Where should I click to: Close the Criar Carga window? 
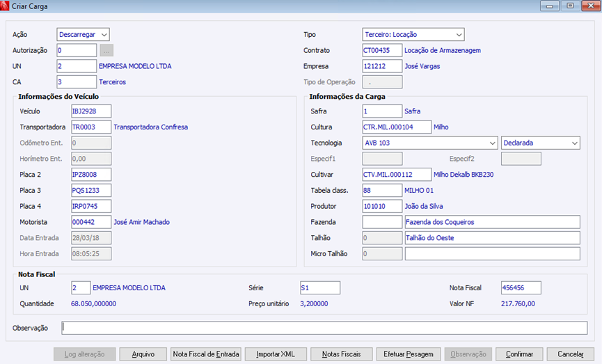[590, 6]
